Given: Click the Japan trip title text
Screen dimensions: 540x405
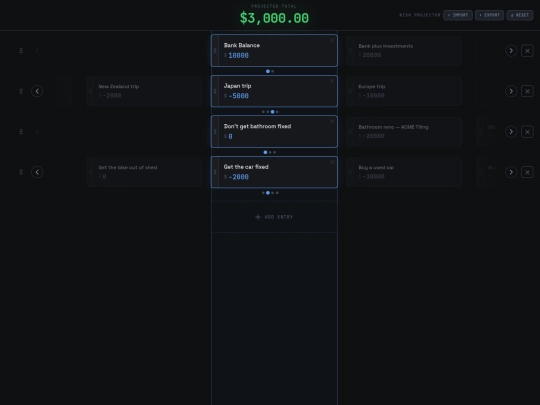Looking at the screenshot, I should 237,86.
